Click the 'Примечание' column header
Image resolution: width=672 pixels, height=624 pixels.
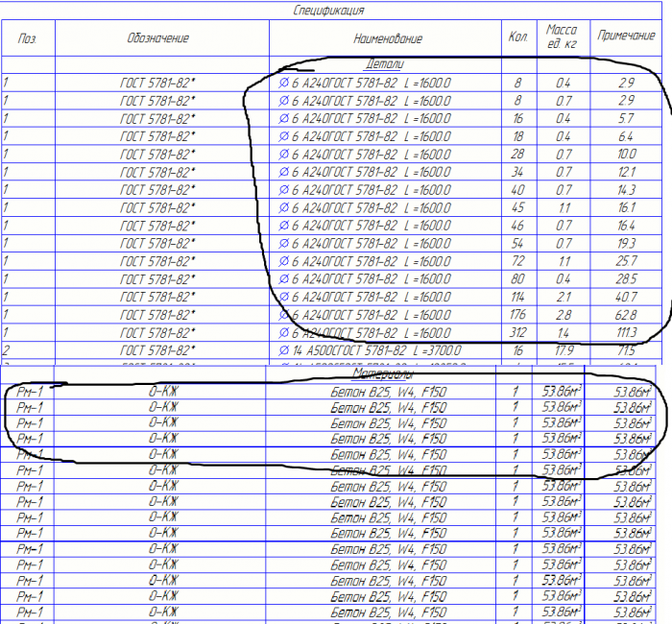[x=626, y=36]
